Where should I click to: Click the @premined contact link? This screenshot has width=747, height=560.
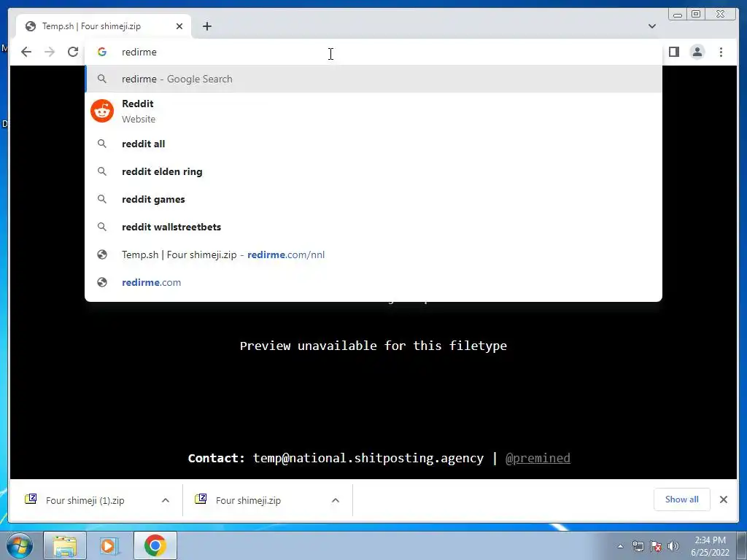pyautogui.click(x=538, y=458)
